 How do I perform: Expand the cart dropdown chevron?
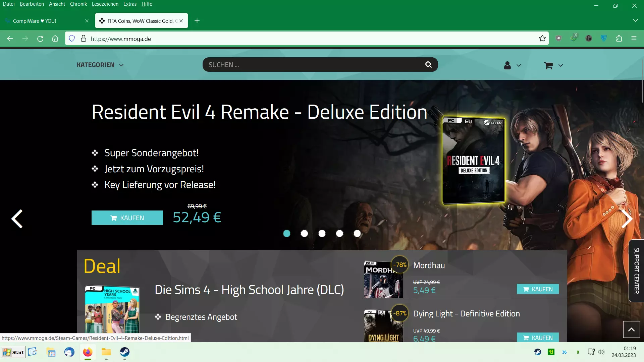click(560, 66)
